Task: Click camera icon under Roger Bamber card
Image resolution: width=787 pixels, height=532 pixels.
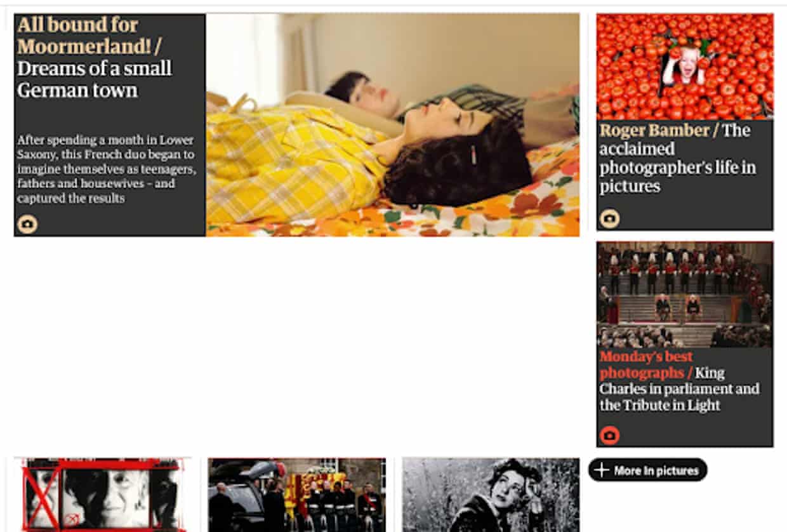Action: pos(609,218)
